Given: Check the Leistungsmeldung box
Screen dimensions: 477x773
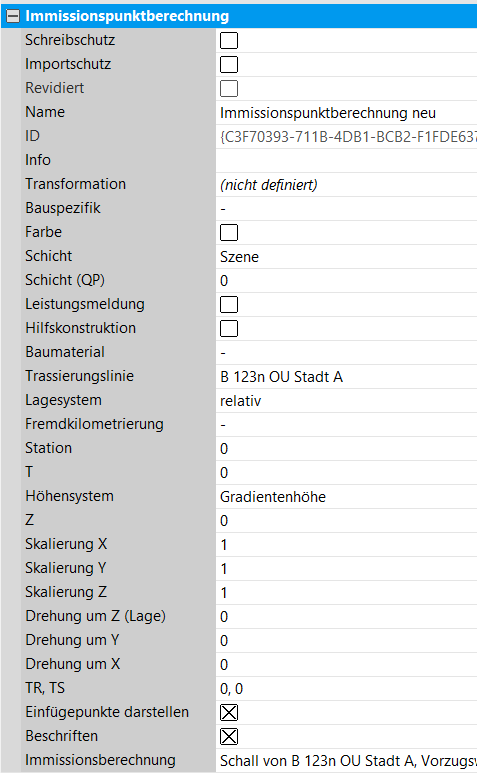Looking at the screenshot, I should [x=229, y=305].
